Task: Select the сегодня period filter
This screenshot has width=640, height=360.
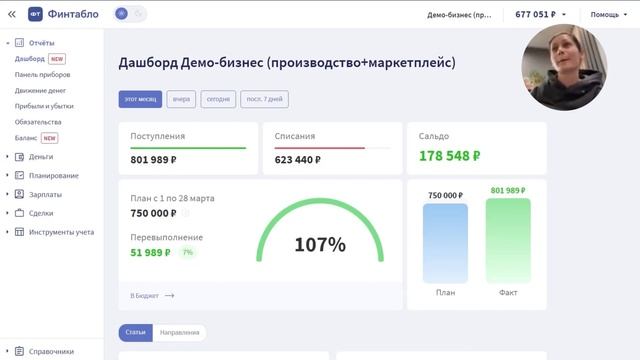Action: (218, 99)
